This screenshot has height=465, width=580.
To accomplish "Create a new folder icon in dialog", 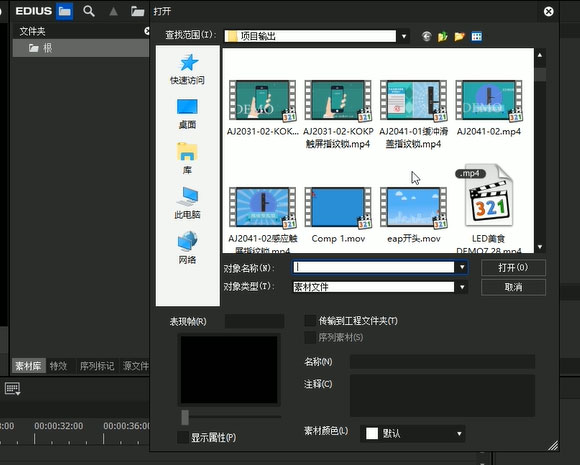I will [459, 36].
